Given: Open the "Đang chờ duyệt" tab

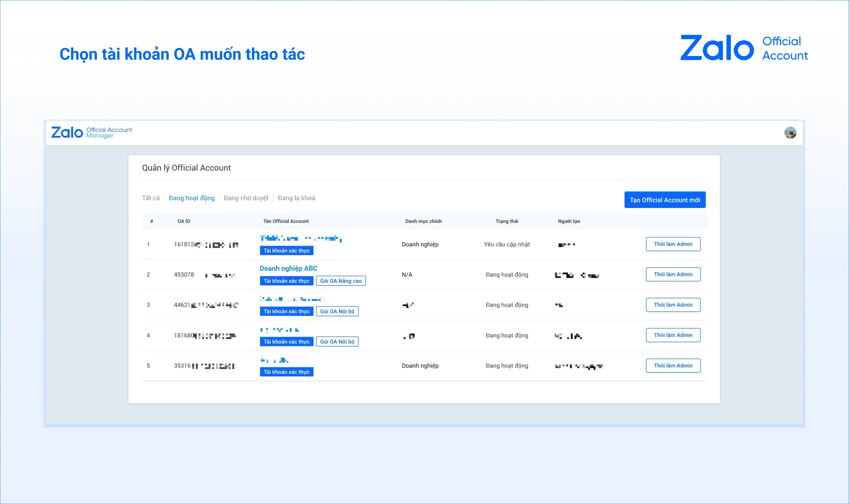Looking at the screenshot, I should coord(246,198).
